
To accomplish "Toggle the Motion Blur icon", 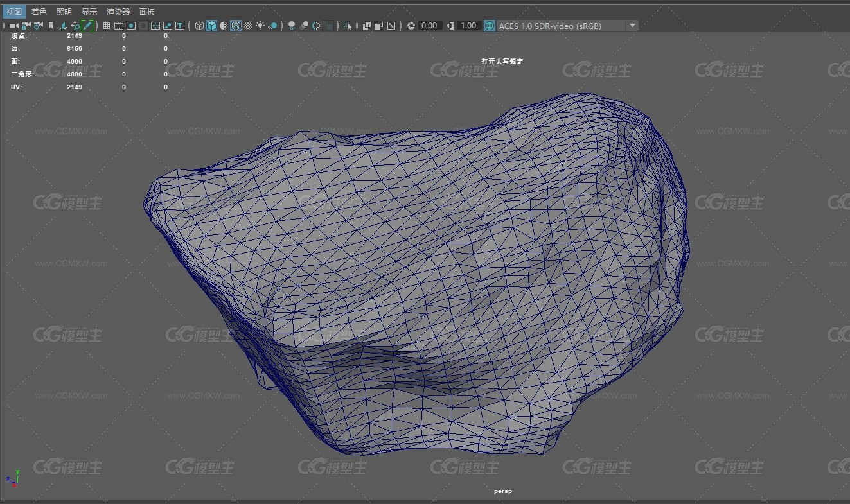I will click(305, 26).
